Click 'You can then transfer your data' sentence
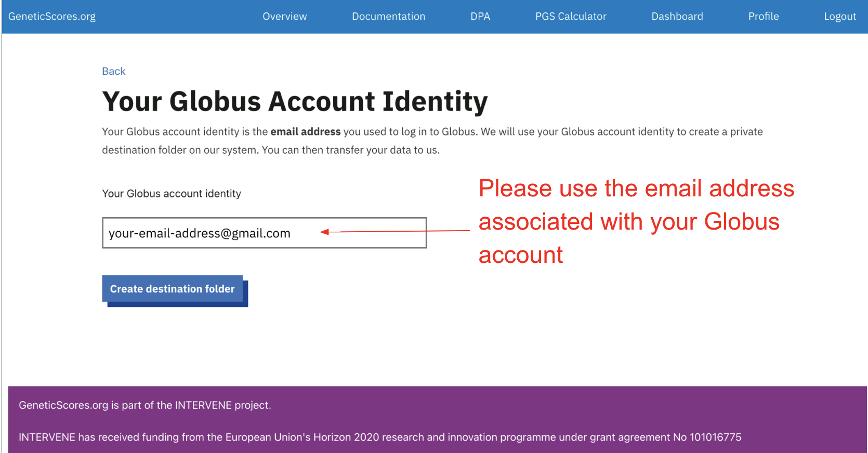868x453 pixels. [x=350, y=150]
